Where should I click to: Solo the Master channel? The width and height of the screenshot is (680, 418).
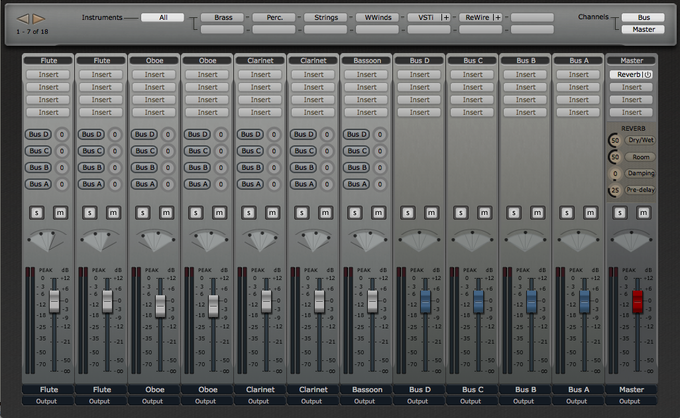(x=620, y=212)
